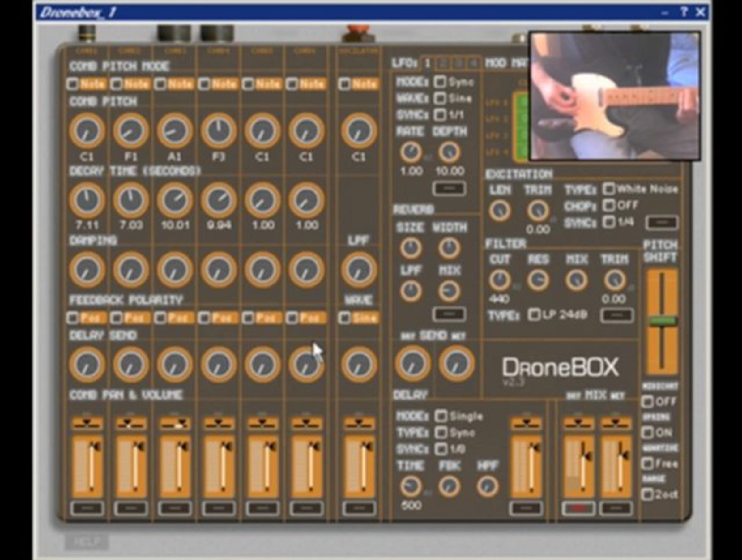Click the oscillator LPF knob
742x560 pixels.
pos(359,270)
